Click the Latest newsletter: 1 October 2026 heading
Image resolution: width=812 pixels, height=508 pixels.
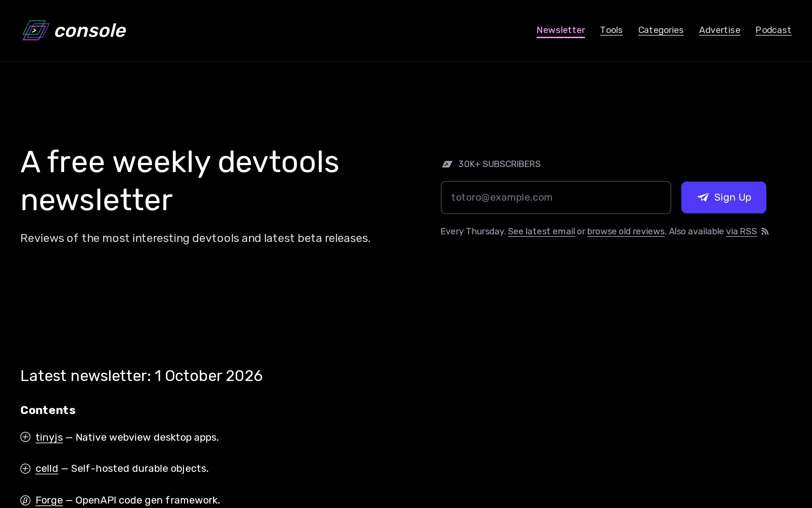point(141,376)
